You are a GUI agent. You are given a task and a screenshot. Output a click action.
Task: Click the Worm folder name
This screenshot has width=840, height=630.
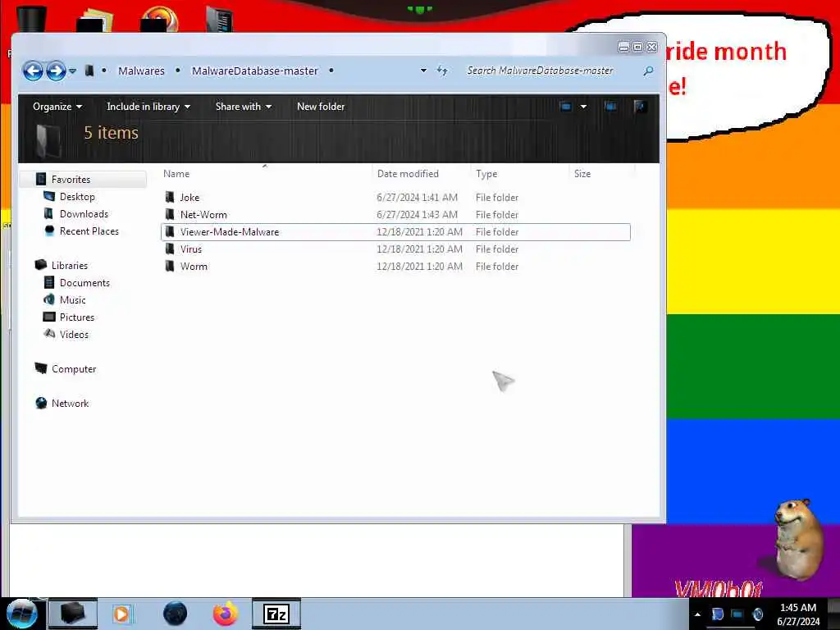point(194,267)
